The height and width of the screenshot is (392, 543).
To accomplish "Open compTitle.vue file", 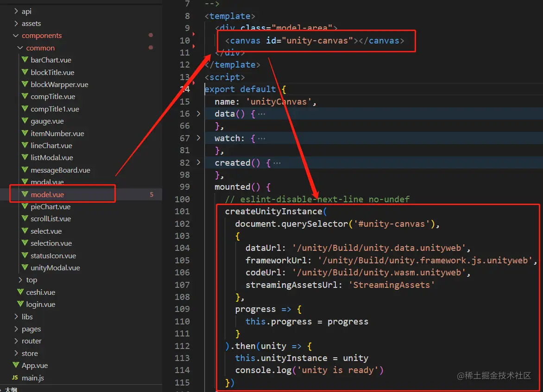I will point(53,97).
